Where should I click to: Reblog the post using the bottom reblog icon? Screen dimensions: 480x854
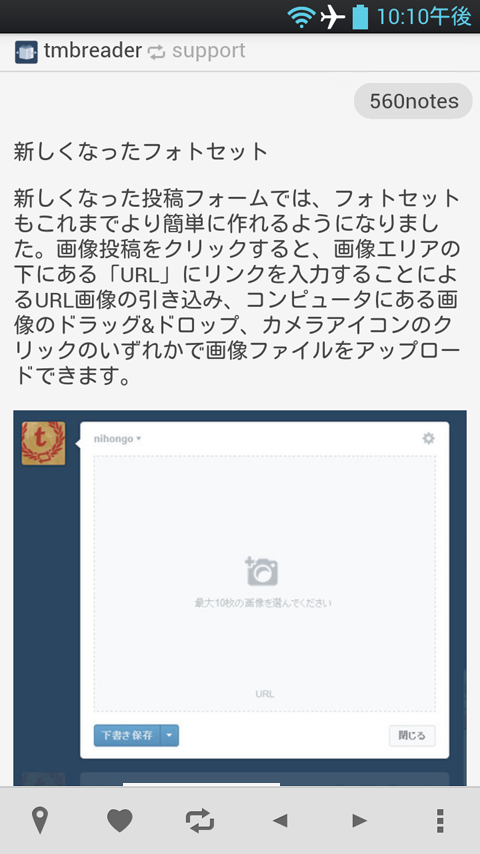tap(200, 820)
